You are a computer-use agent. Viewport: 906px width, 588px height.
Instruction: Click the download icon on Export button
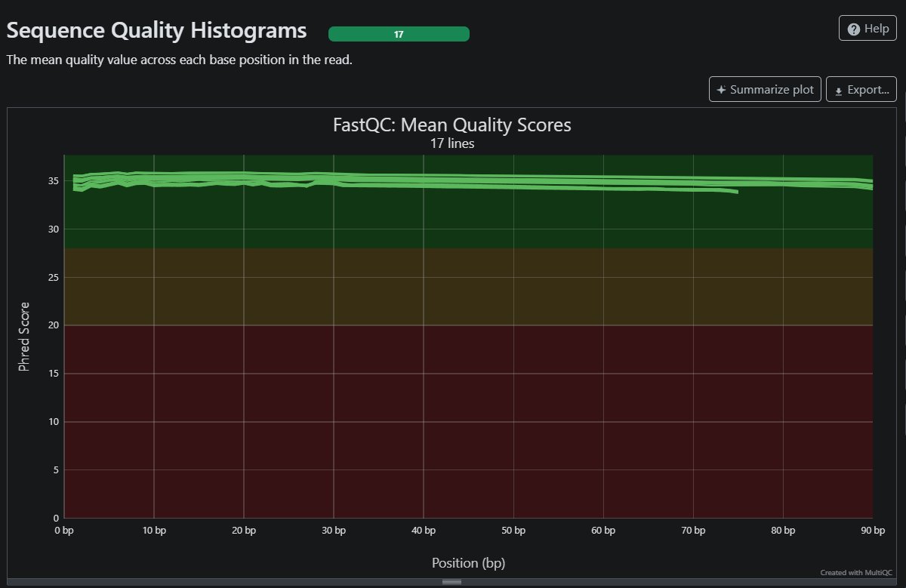coord(838,91)
